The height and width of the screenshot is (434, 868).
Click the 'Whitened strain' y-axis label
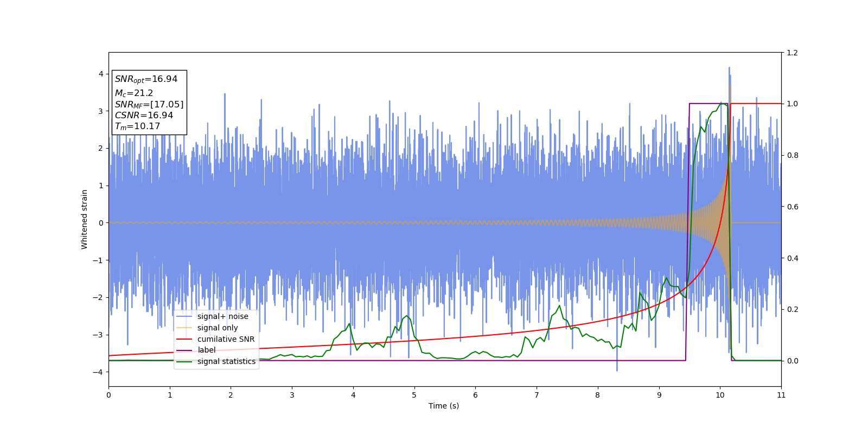[x=85, y=219]
